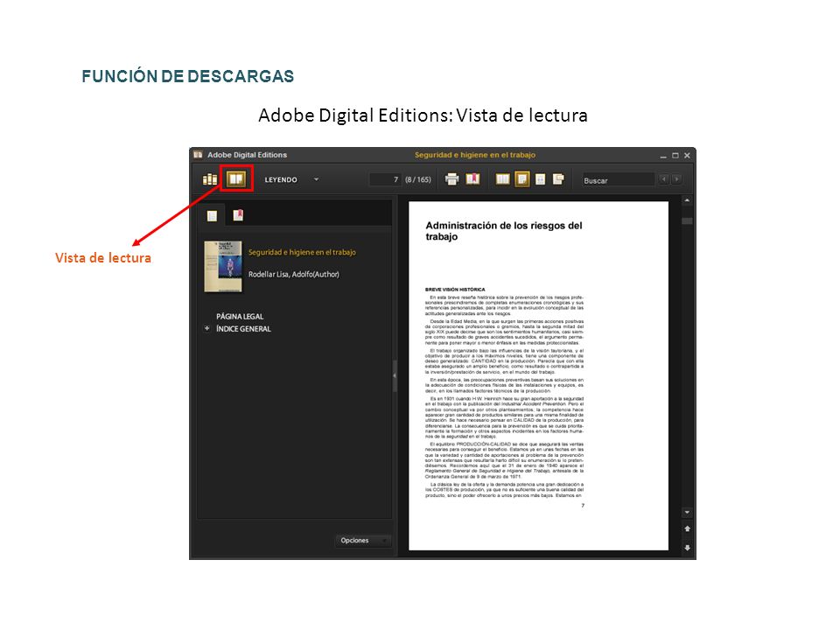Click the (8 / 165) page count
840x630 pixels.
pyautogui.click(x=418, y=179)
